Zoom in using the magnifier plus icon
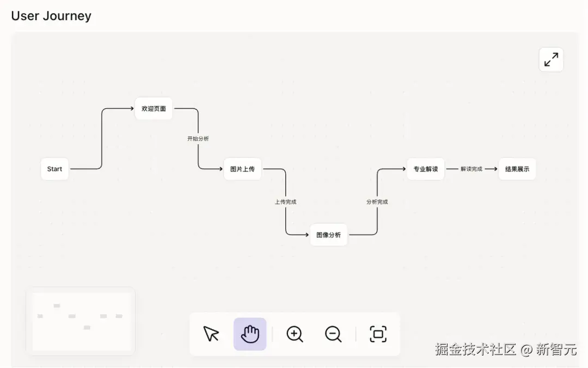The height and width of the screenshot is (368, 588). 295,334
